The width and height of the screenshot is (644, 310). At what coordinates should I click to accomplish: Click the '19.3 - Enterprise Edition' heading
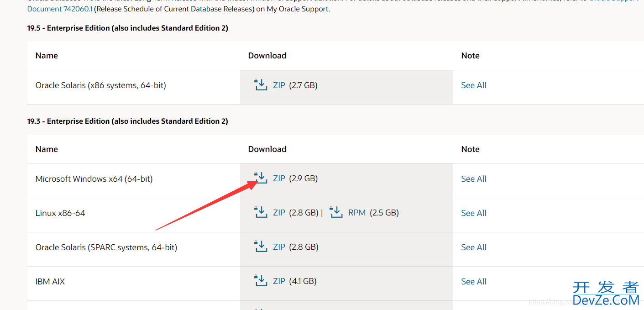click(128, 121)
